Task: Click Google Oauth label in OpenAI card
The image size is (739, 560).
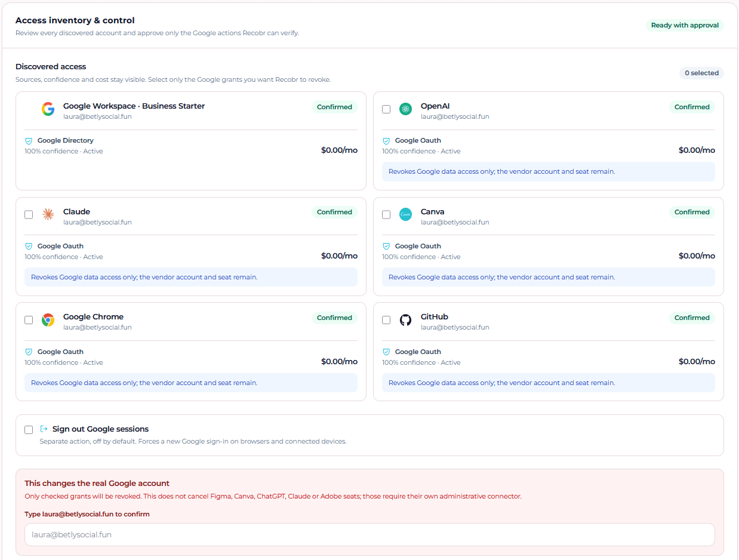Action: coord(418,140)
